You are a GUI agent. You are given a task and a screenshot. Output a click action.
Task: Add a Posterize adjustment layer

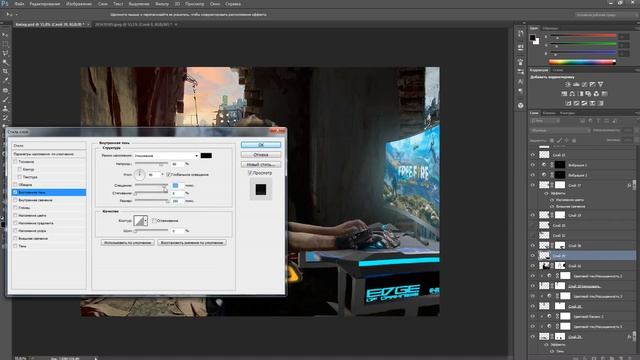[x=576, y=103]
